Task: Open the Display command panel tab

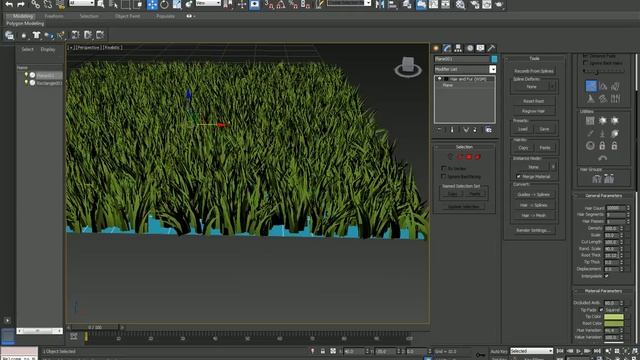Action: click(480, 48)
